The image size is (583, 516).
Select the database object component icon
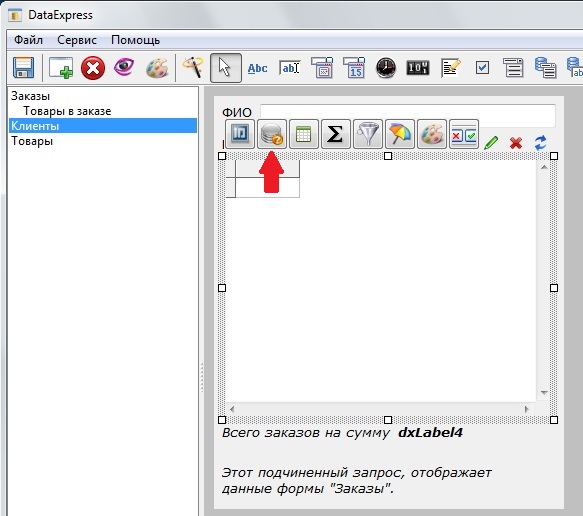pyautogui.click(x=545, y=68)
